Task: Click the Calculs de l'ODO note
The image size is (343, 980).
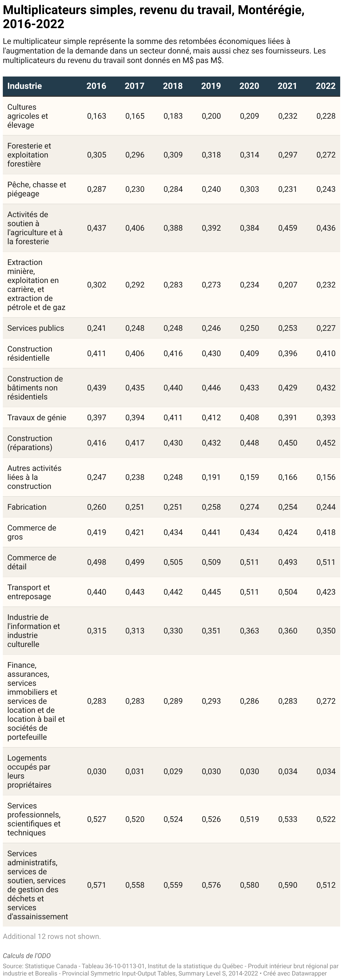Action: [27, 956]
